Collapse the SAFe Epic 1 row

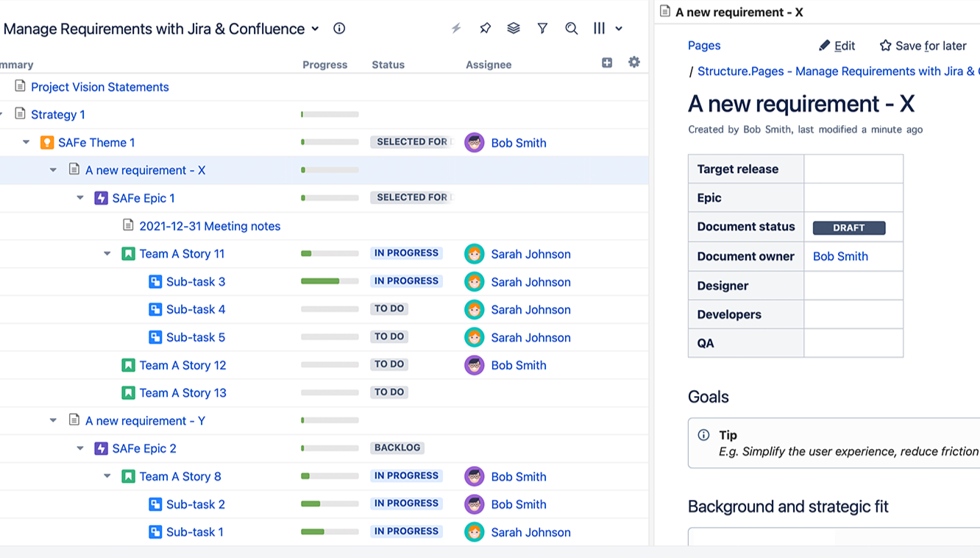pyautogui.click(x=80, y=198)
